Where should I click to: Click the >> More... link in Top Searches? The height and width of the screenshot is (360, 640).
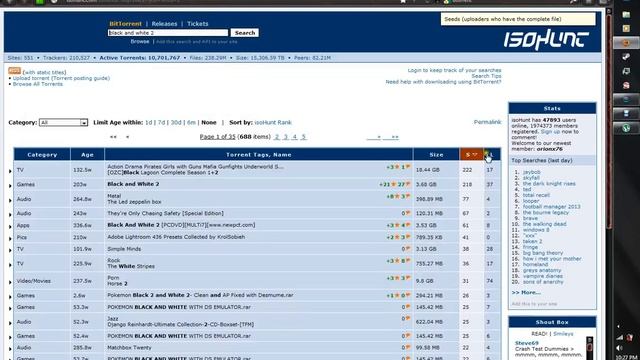526,293
